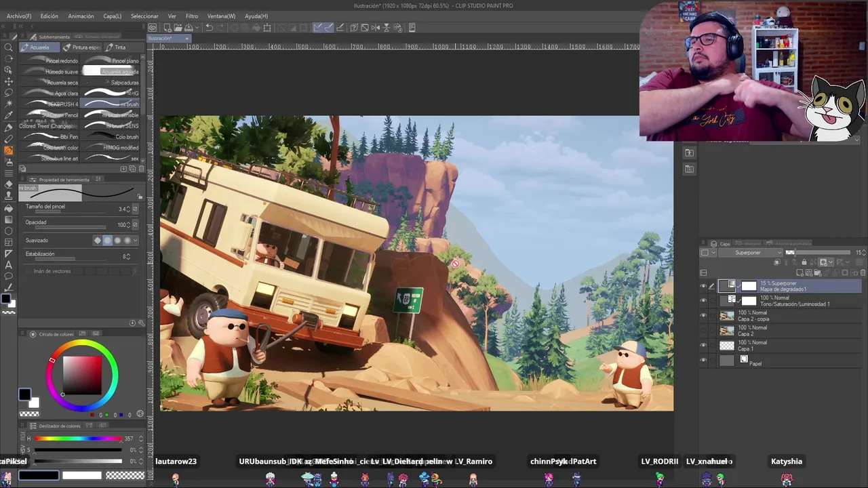Screen dimensions: 868x488
Task: Select the Text tool
Action: tap(8, 265)
